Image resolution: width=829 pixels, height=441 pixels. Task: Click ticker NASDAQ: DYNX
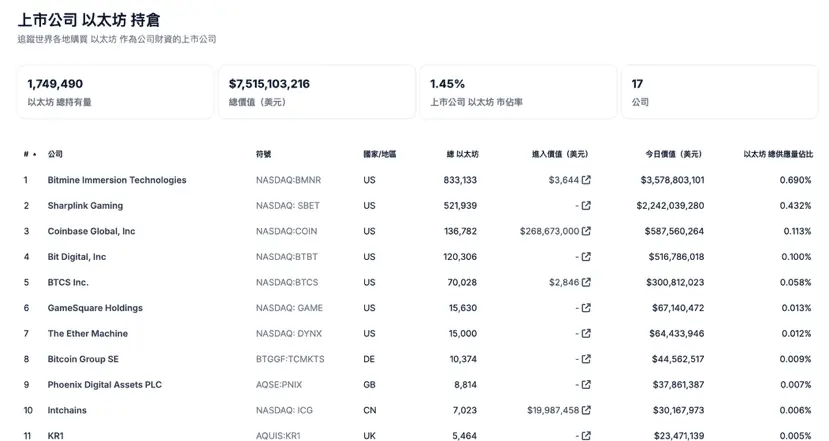pyautogui.click(x=289, y=334)
